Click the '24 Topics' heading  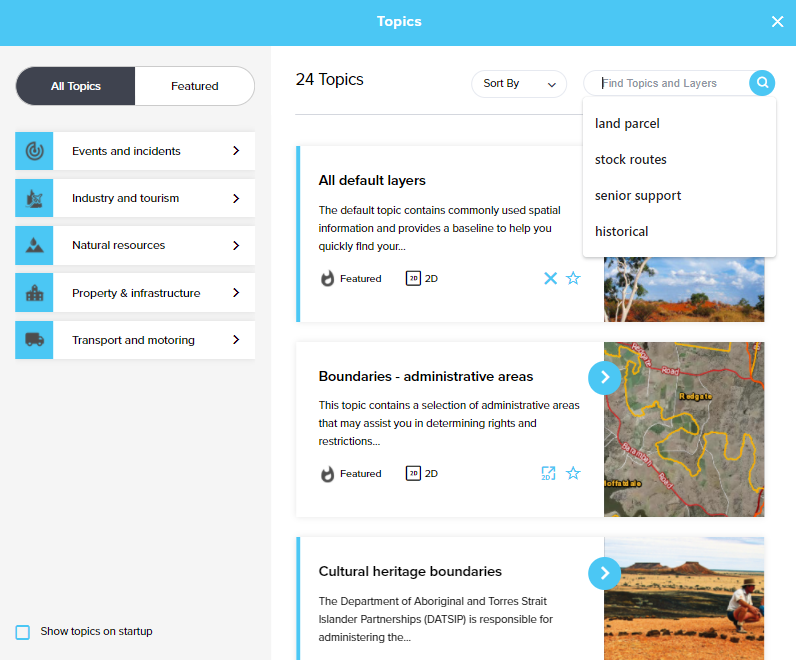click(x=329, y=79)
